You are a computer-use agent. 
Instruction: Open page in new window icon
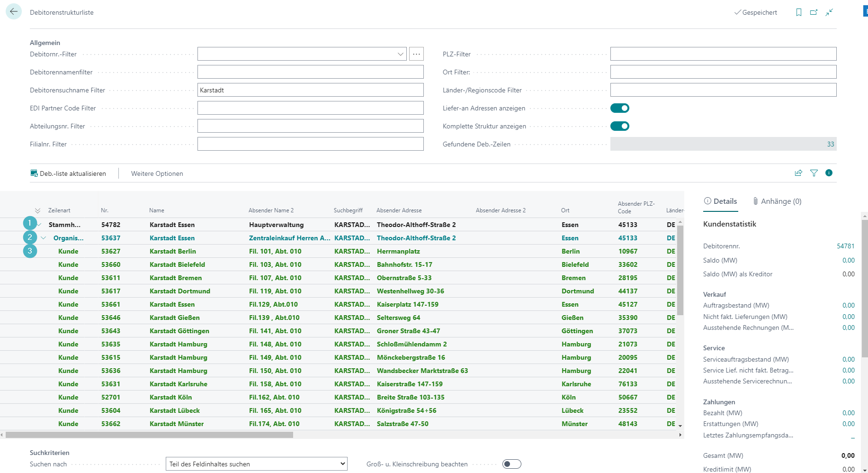point(814,12)
